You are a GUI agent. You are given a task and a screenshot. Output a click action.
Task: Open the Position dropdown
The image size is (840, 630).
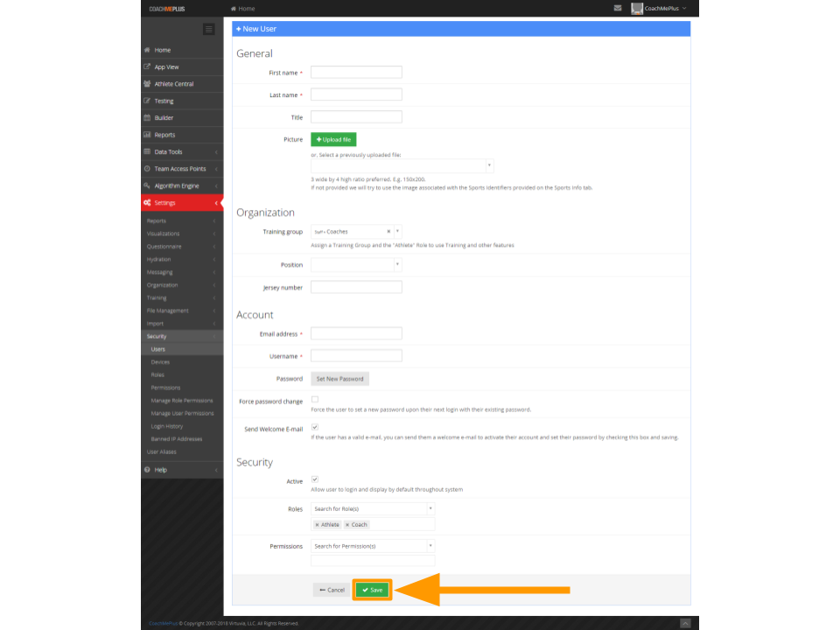pos(356,265)
